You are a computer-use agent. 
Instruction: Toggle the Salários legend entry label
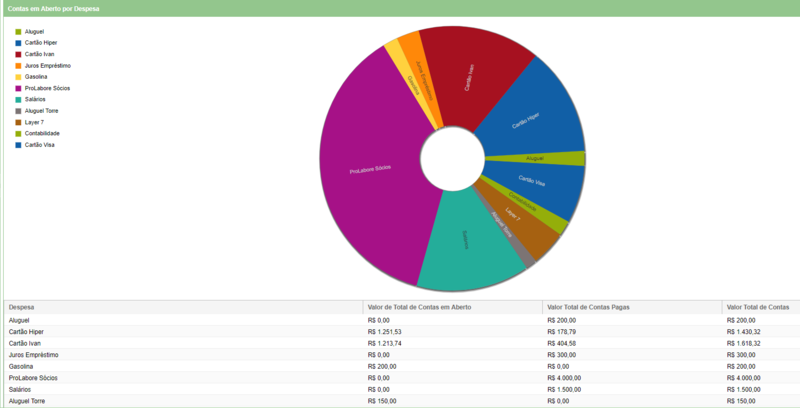pyautogui.click(x=37, y=99)
